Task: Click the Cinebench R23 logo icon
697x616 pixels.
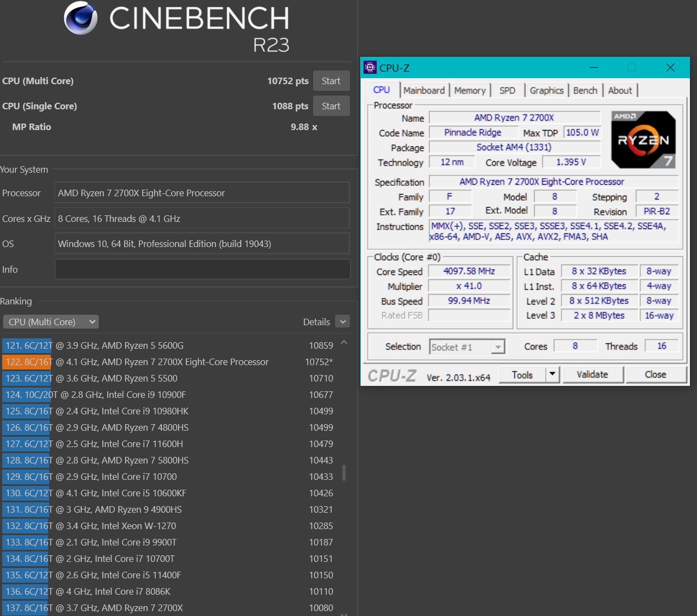Action: (x=80, y=18)
